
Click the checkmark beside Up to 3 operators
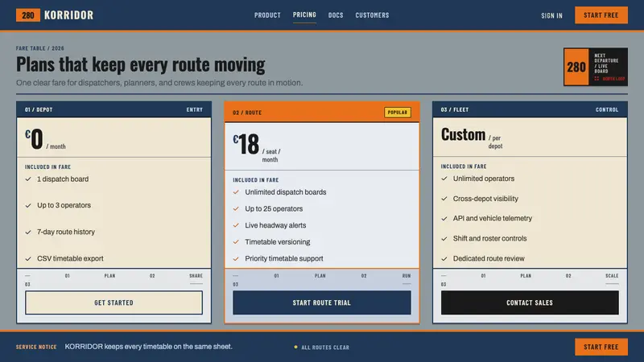click(28, 205)
